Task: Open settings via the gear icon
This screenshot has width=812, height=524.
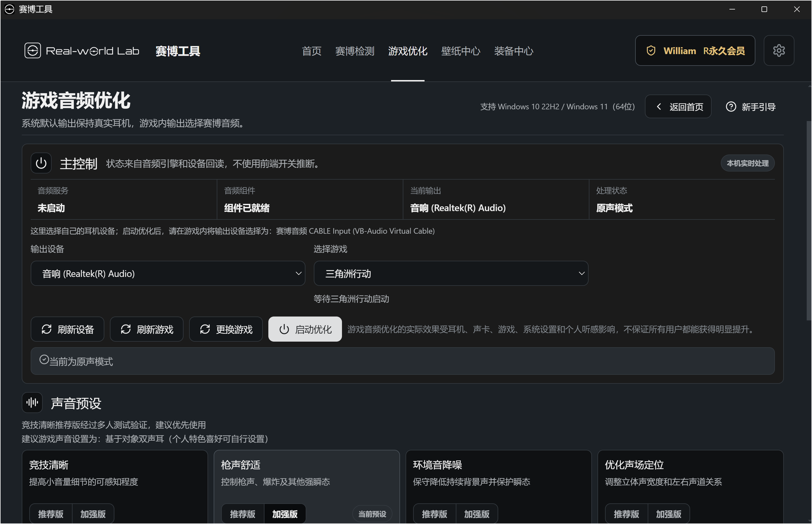Action: click(x=779, y=51)
